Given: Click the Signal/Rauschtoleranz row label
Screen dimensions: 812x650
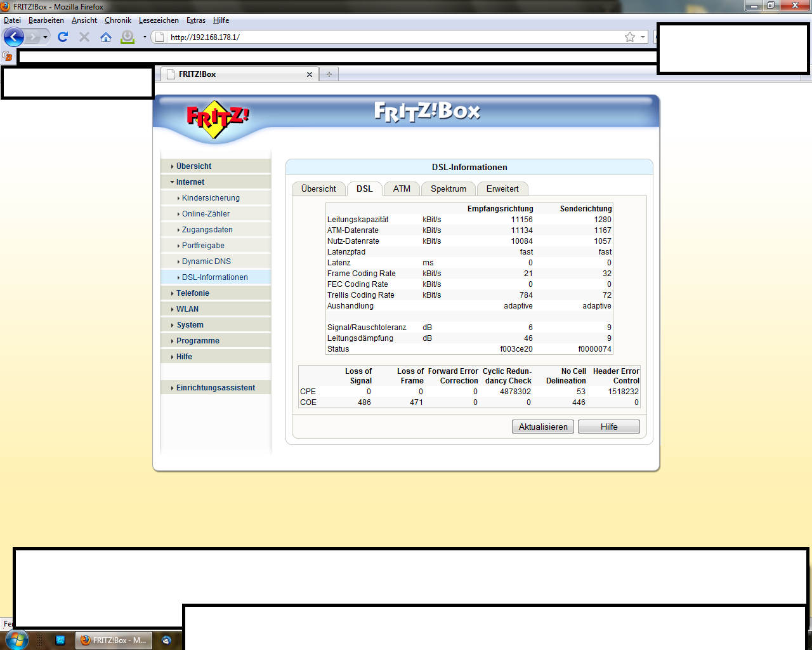Looking at the screenshot, I should coord(367,328).
